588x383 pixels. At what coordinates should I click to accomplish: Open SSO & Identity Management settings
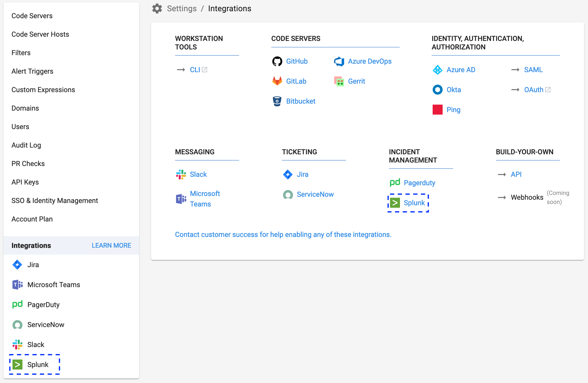coord(55,200)
